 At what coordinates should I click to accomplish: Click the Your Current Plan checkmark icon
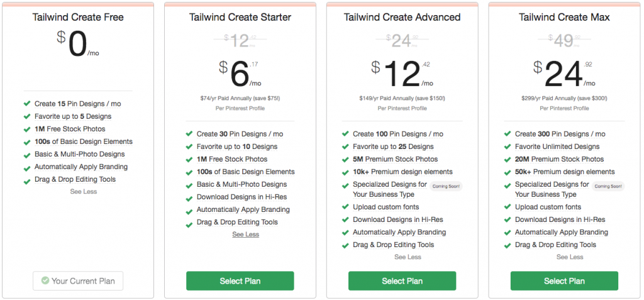(45, 281)
